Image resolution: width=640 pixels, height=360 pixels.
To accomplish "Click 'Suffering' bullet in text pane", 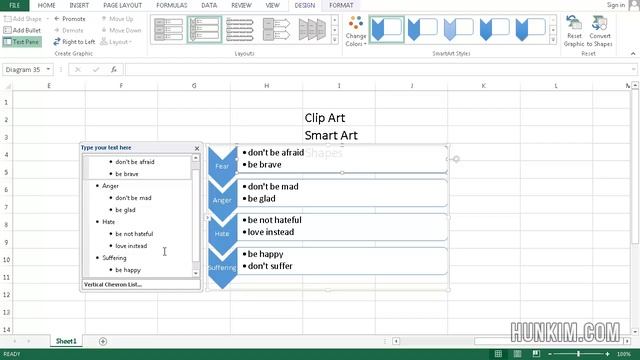I will [114, 258].
